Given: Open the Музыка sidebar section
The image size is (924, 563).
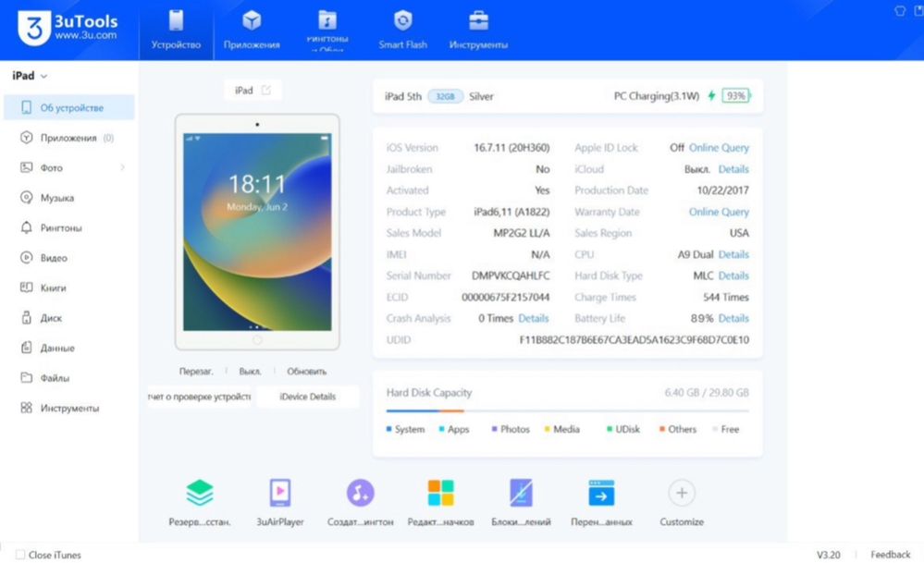Looking at the screenshot, I should click(69, 198).
